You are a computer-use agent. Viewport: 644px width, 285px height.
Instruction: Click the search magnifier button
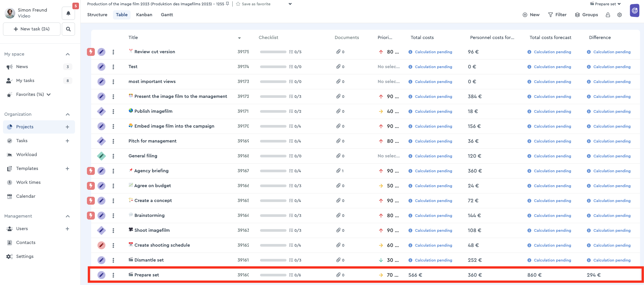[x=68, y=29]
